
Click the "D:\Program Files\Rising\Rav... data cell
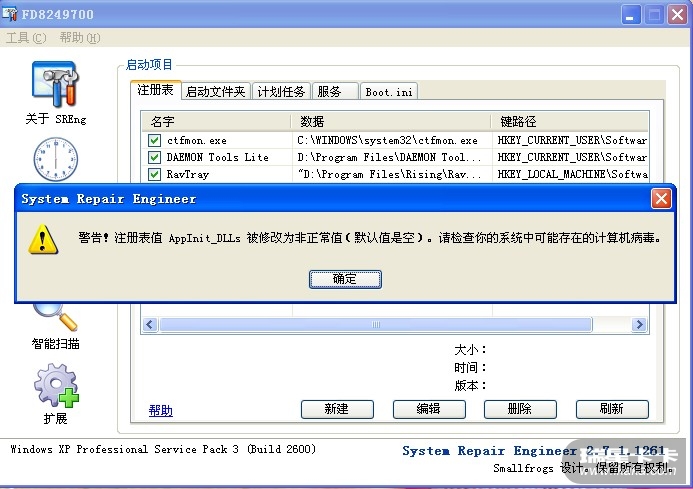tap(389, 174)
